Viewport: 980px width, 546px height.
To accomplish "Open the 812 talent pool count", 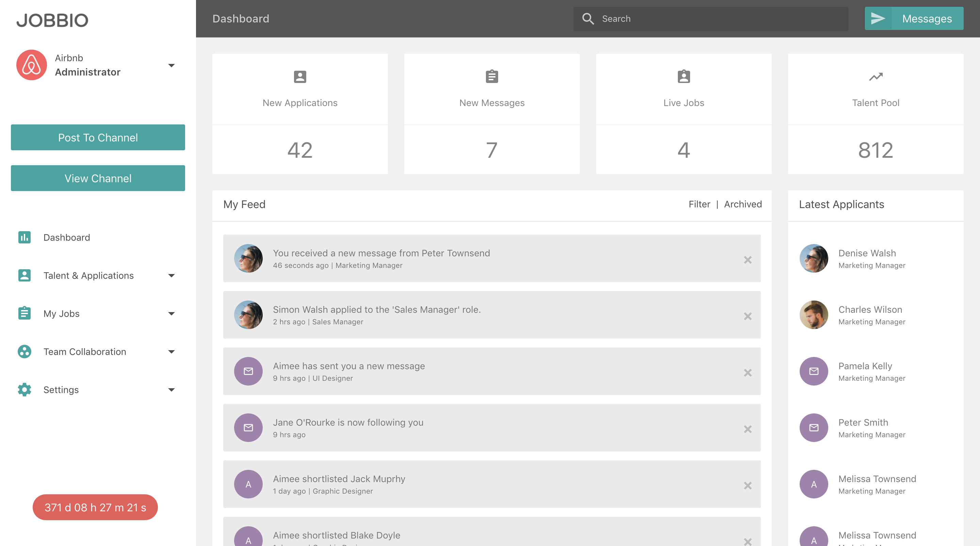I will (x=876, y=150).
